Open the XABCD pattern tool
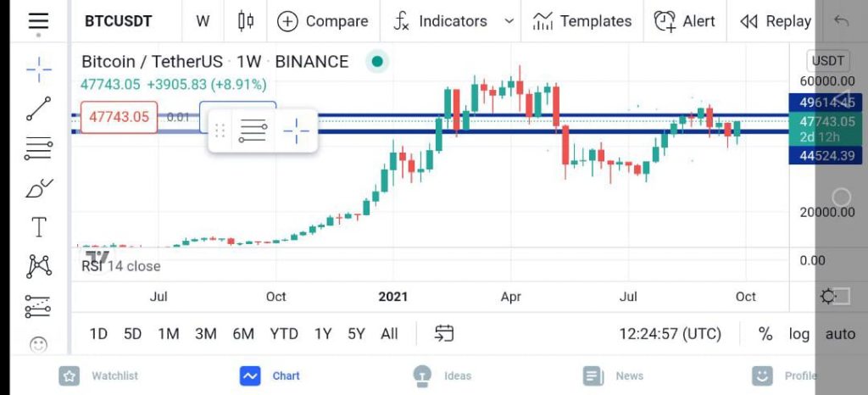 pyautogui.click(x=39, y=266)
